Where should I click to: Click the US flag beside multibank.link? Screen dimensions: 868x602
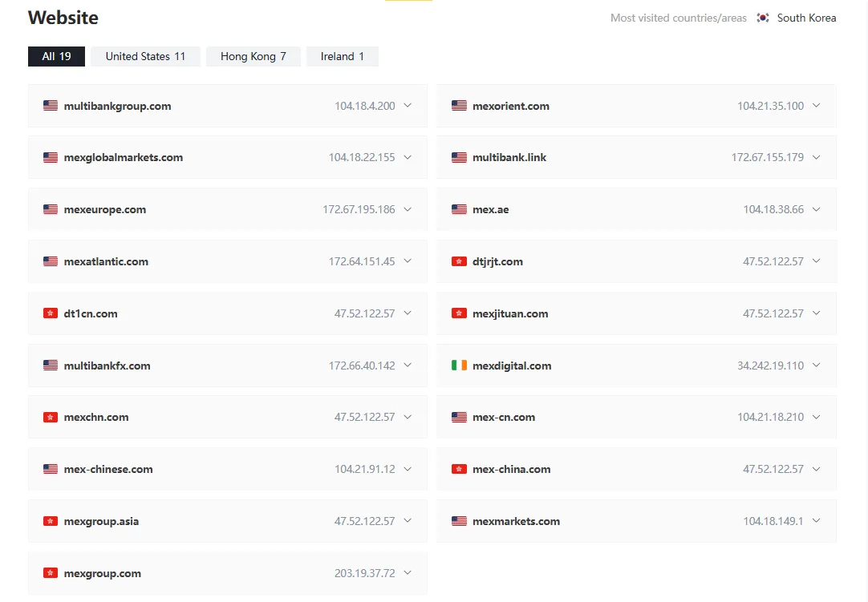pos(459,158)
